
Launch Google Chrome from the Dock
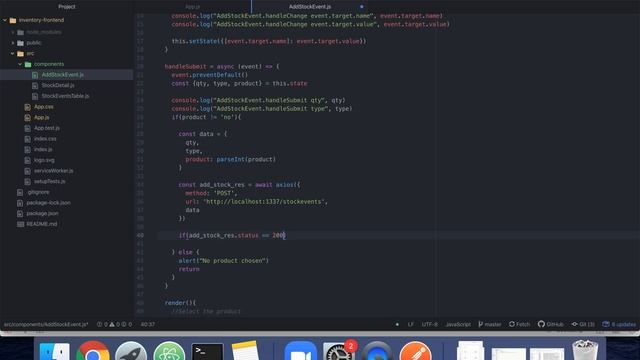point(93,351)
